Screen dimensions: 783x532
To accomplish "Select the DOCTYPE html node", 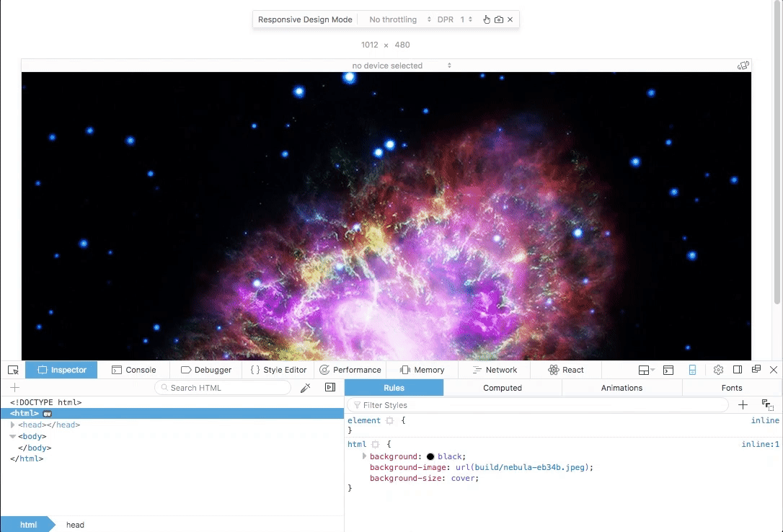I will point(45,402).
